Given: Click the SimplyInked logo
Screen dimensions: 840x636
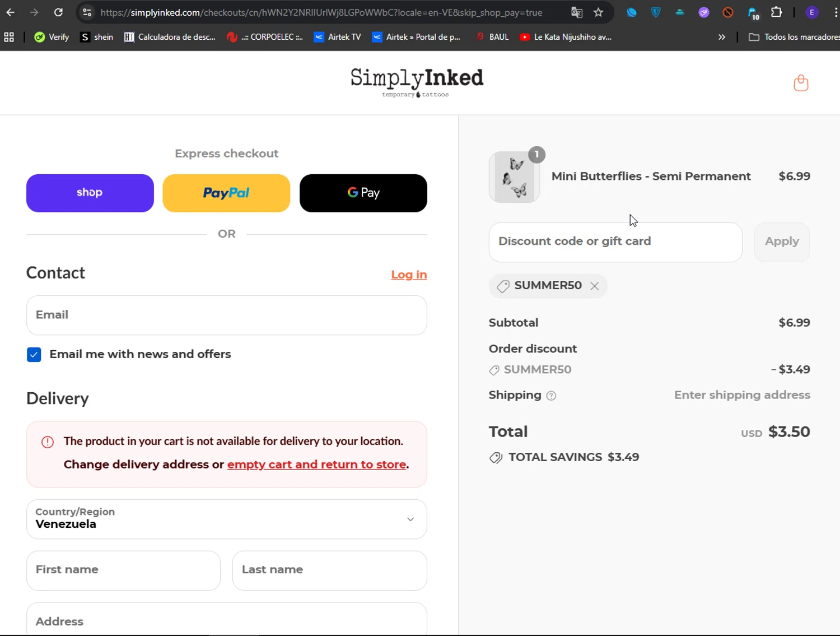Looking at the screenshot, I should click(417, 82).
